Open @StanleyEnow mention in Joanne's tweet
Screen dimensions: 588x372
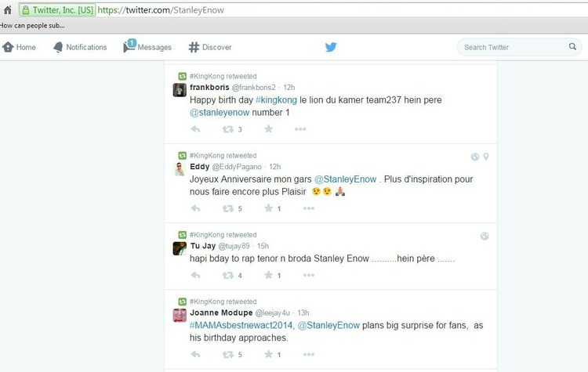click(328, 325)
